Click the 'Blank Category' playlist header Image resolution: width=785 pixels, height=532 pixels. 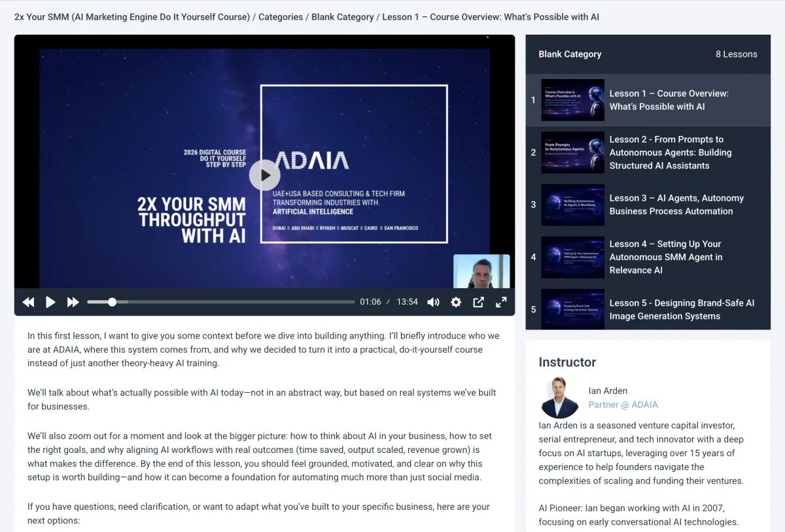[x=570, y=54]
